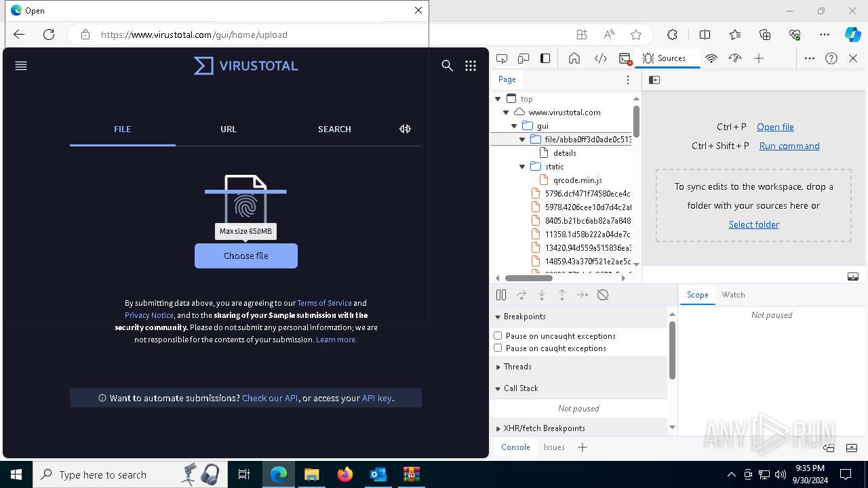
Task: Select the Page tab in Sources navigator
Action: click(x=507, y=79)
